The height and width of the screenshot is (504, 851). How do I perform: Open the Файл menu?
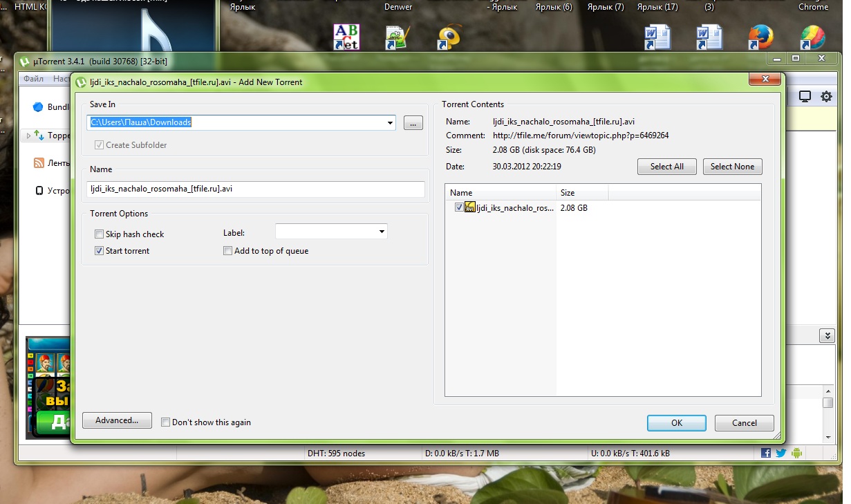[x=33, y=79]
